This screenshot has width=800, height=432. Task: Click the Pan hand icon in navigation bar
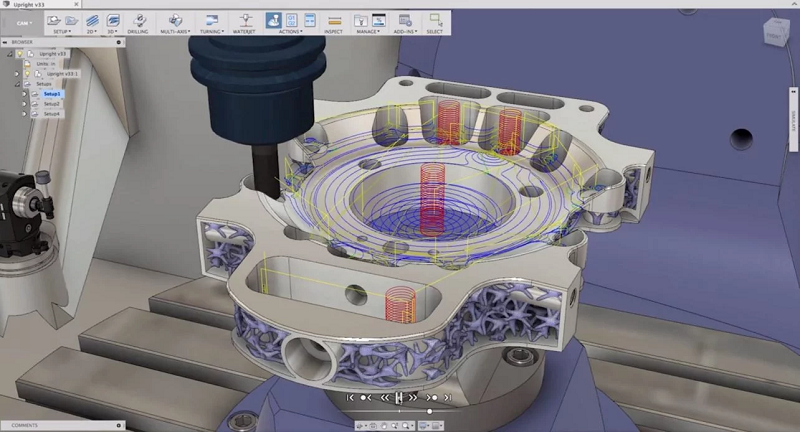386,425
